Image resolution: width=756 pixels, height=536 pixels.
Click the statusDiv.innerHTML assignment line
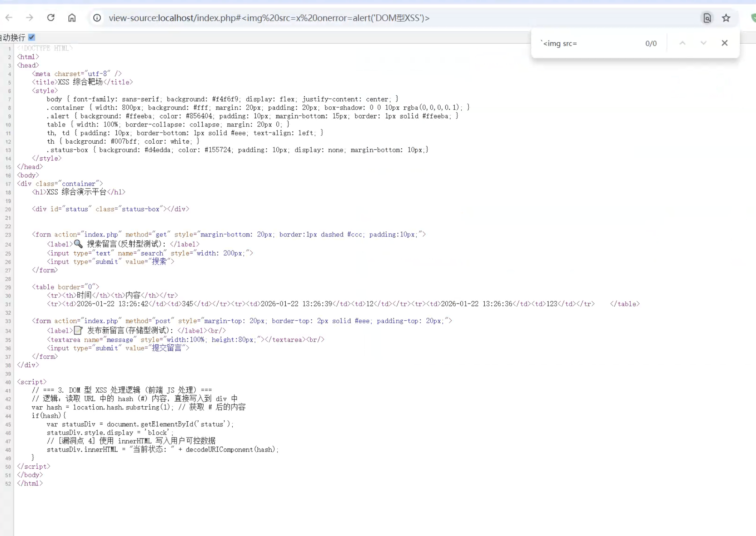(x=163, y=450)
